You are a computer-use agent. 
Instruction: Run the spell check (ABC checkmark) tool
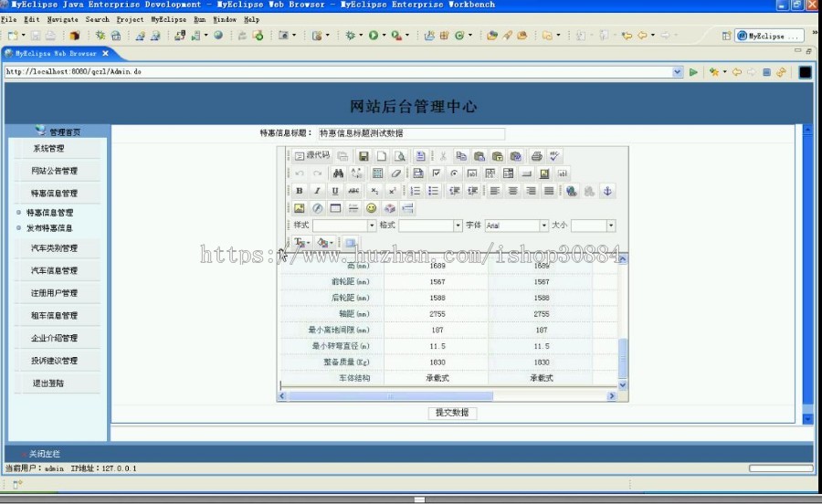click(554, 155)
